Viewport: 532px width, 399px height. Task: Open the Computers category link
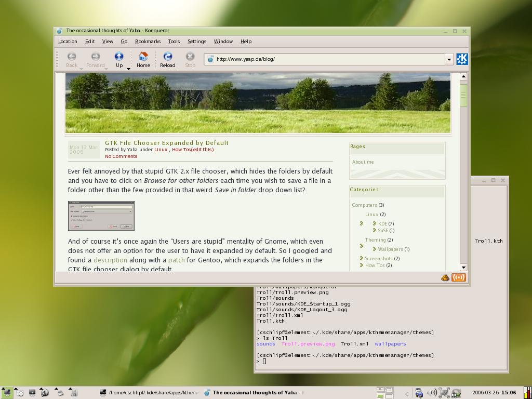[x=364, y=205]
